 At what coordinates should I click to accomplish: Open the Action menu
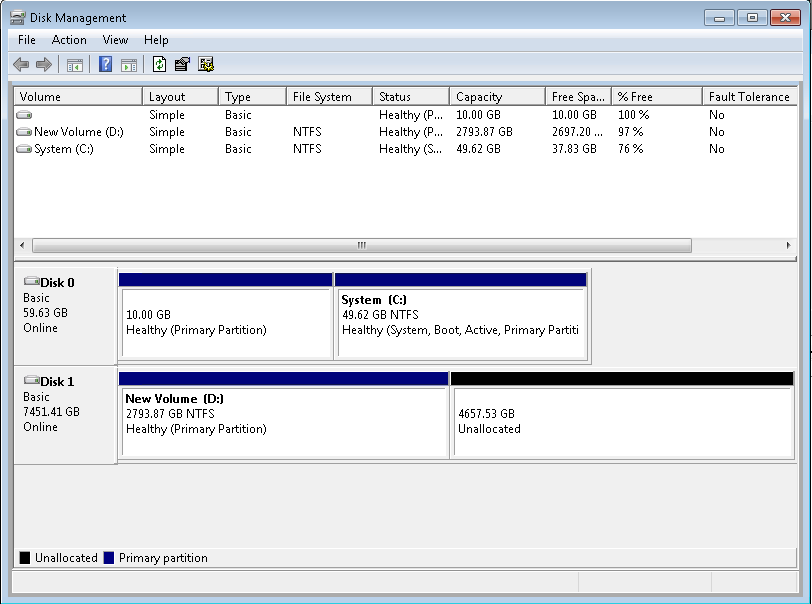tap(69, 40)
